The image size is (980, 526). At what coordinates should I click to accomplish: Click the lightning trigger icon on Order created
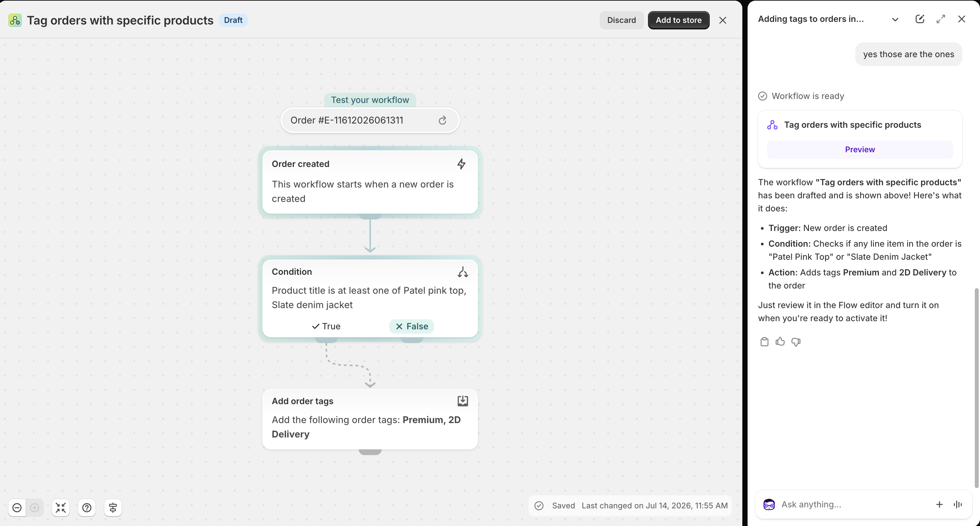point(461,164)
